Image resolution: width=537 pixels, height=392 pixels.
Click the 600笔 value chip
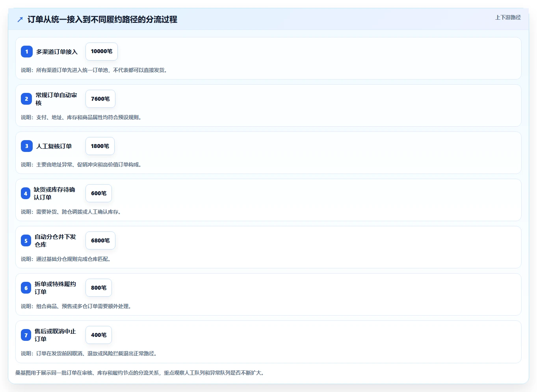click(98, 193)
